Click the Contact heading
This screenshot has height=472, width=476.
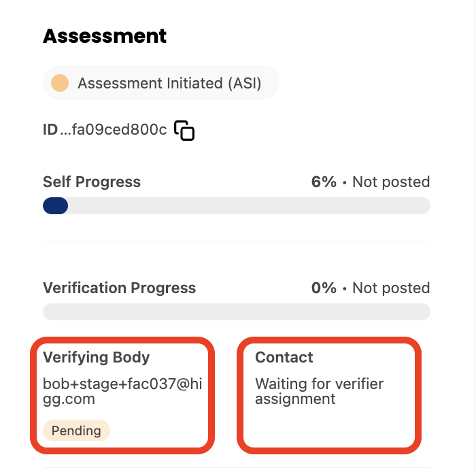pyautogui.click(x=284, y=357)
